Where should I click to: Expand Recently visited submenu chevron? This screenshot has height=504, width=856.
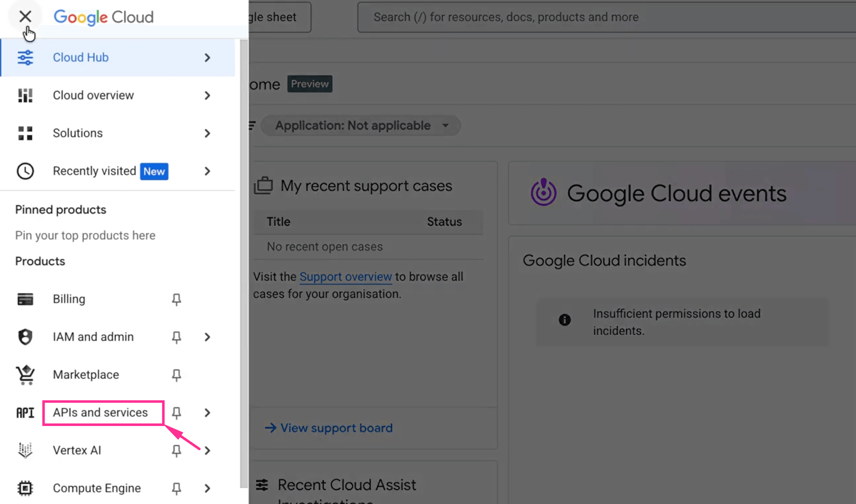207,171
